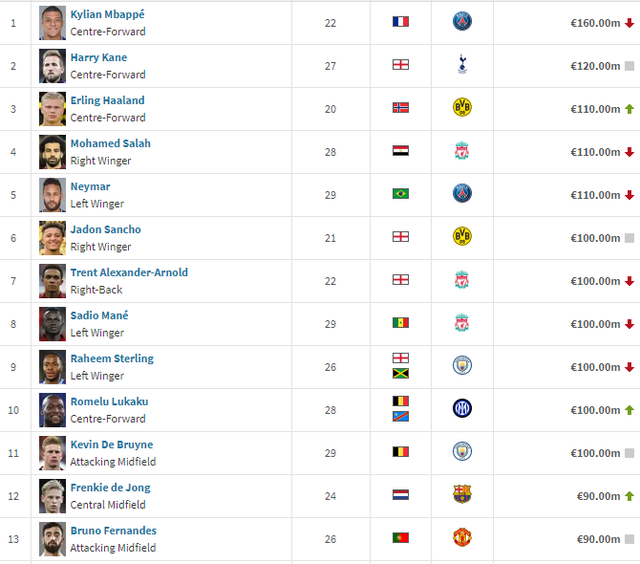This screenshot has height=564, width=640.
Task: Click the Kevin De Bruyne name link
Action: 112,444
